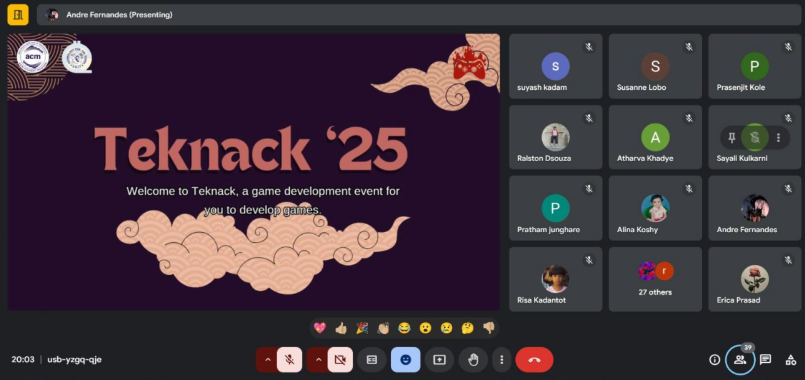Click mute indicator on Erica Prasad tile

click(x=788, y=260)
